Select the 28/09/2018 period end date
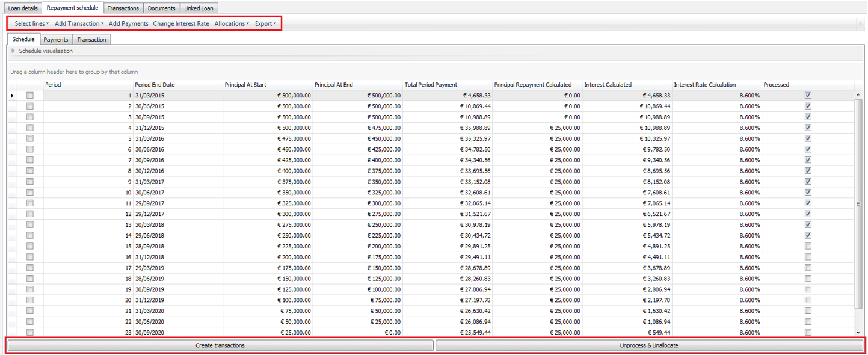Image resolution: width=868 pixels, height=355 pixels. (x=177, y=247)
